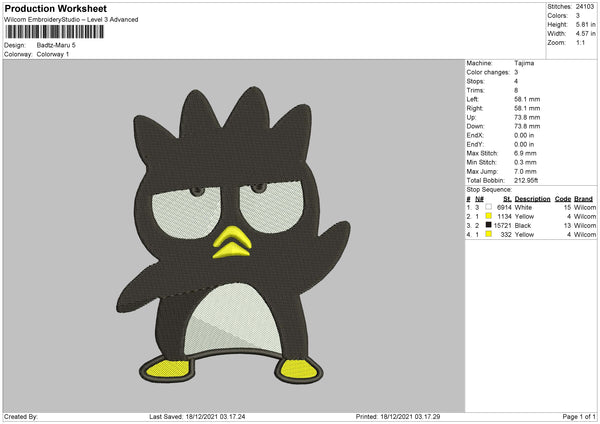Click the barcode under the worksheet title
The height and width of the screenshot is (424, 600).
55,32
